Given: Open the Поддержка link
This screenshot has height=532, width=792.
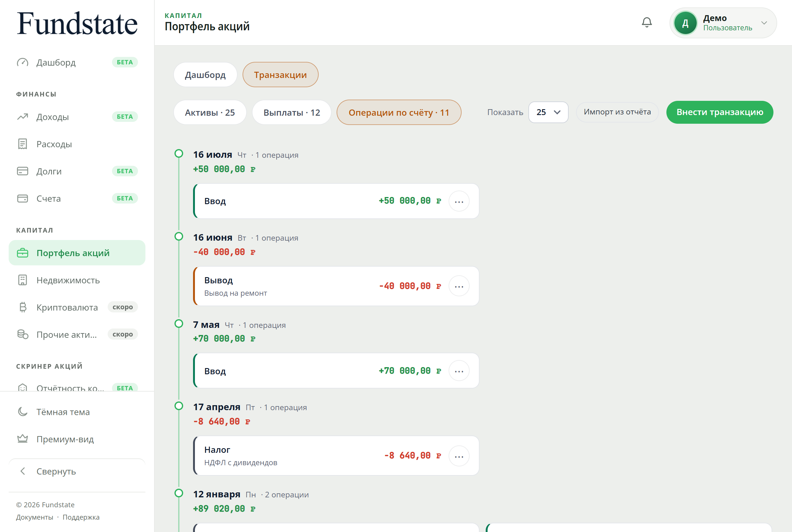Looking at the screenshot, I should pos(81,517).
